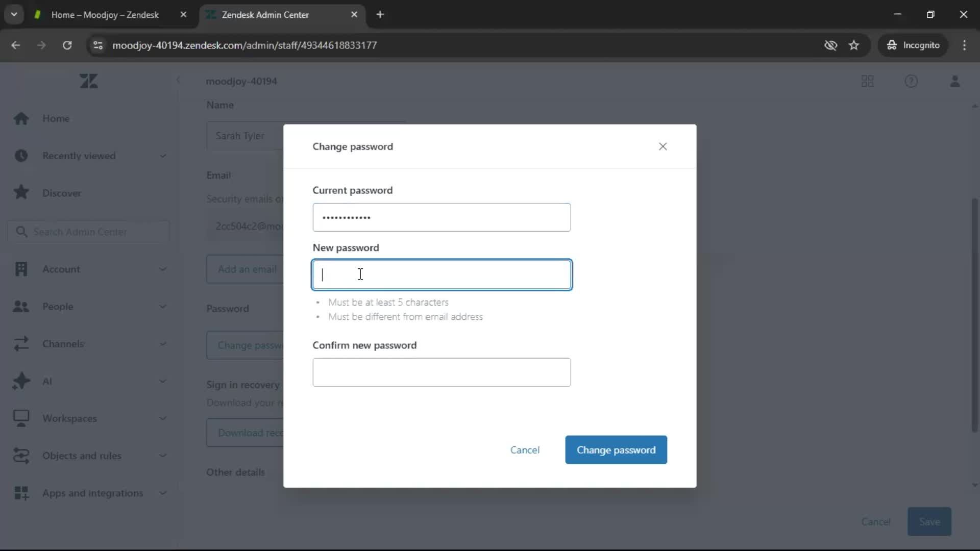The image size is (980, 551).
Task: Click the address bar URL
Action: (244, 45)
